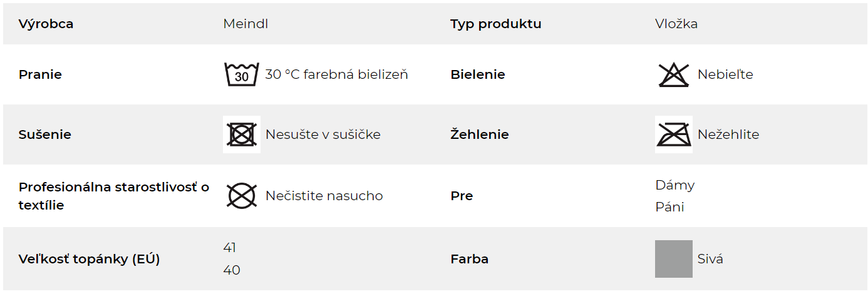Click the Nebieľte bleaching text

tap(725, 74)
